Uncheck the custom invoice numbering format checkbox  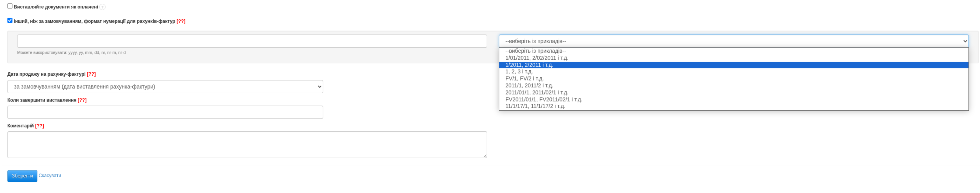(x=10, y=20)
